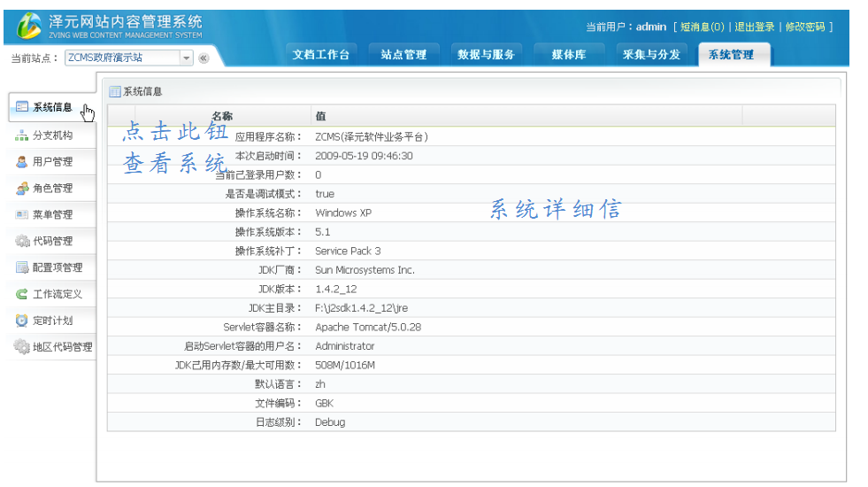Click the value Administrator
Viewport: 868px width, 487px height.
[344, 346]
